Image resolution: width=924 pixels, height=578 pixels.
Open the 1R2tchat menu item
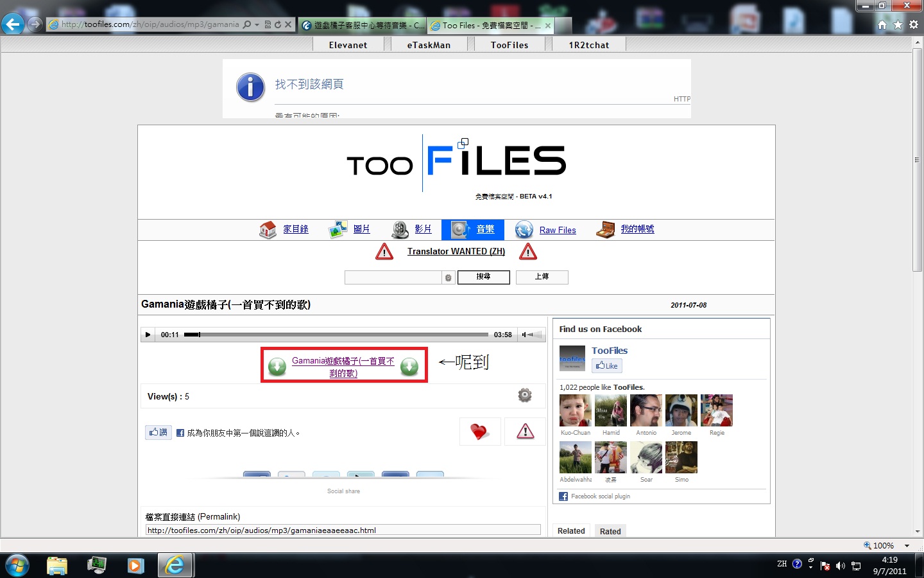(589, 45)
